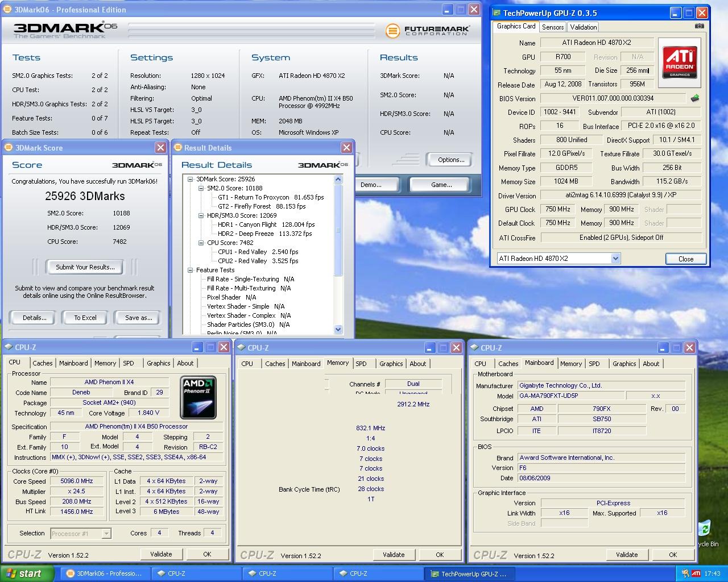Select GT1 - Return To Proxycon row

271,197
